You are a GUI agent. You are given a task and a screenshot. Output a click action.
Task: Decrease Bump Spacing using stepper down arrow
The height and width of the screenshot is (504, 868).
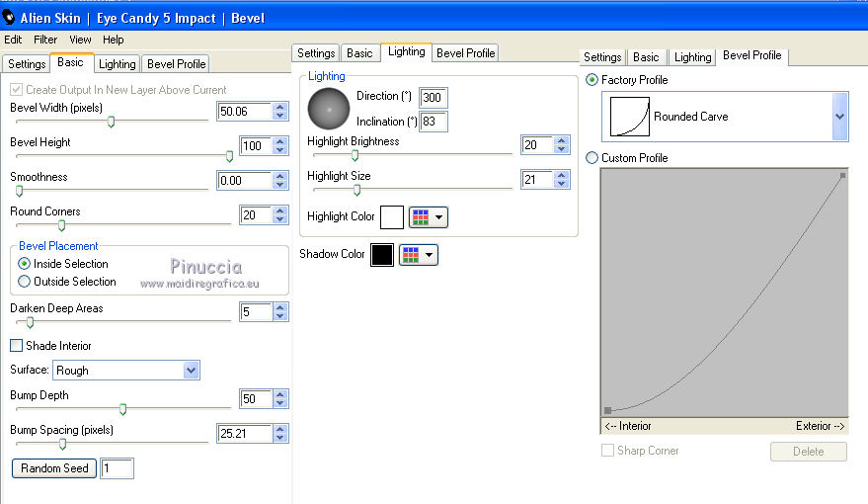point(280,438)
